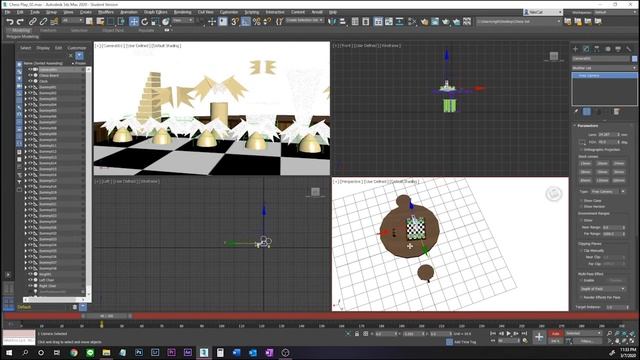Click the object color swatch beside camera name

[x=634, y=59]
